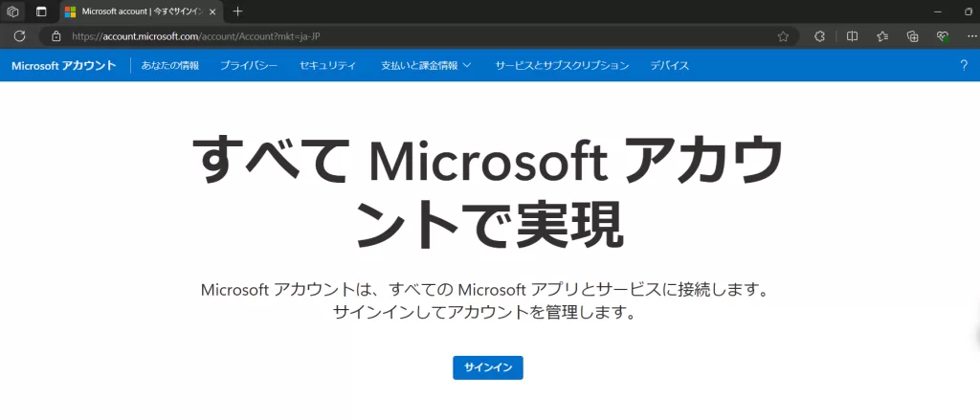The image size is (980, 420).
Task: Open the Favorites list icon
Action: pyautogui.click(x=882, y=36)
